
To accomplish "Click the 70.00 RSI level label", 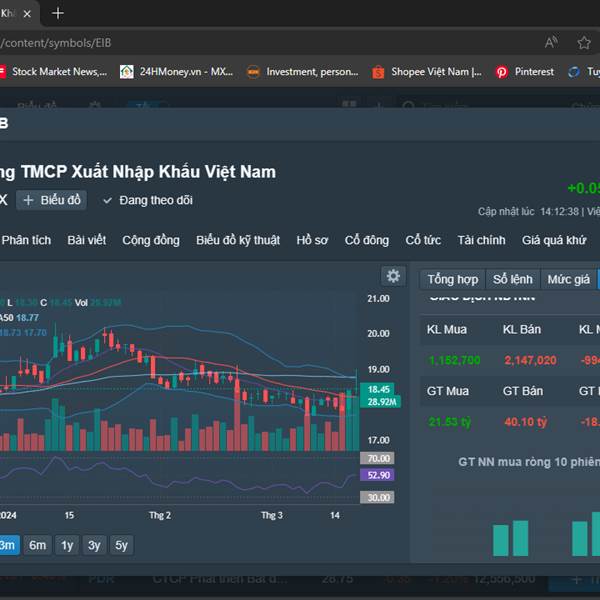I will click(x=377, y=458).
